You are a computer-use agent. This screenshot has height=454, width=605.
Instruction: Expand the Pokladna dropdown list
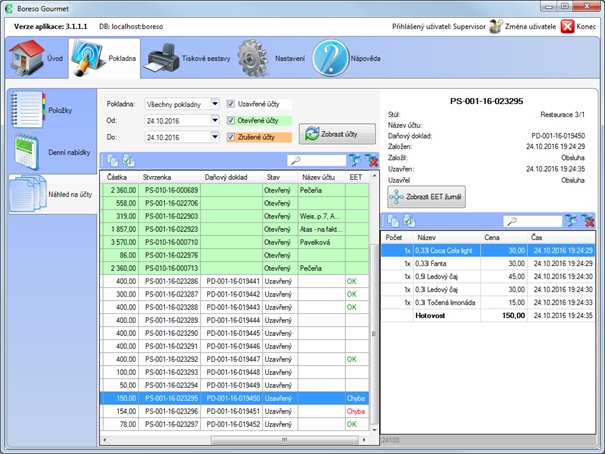pos(214,104)
